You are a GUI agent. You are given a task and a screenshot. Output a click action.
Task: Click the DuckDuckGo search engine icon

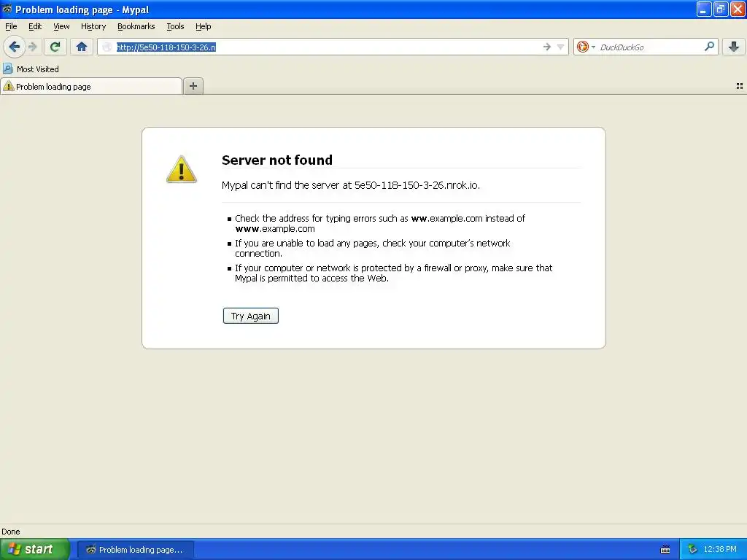pyautogui.click(x=582, y=47)
